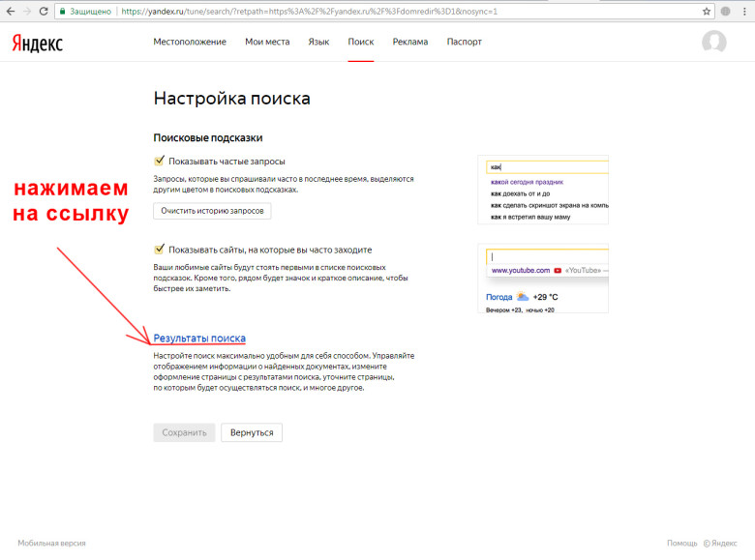
Task: Click the browser forward arrow
Action: (26, 11)
